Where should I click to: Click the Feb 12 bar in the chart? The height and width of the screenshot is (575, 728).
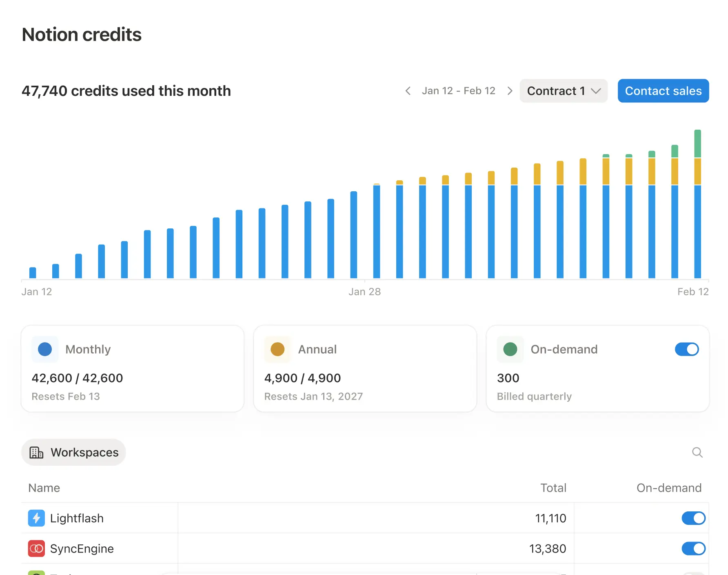click(x=697, y=204)
